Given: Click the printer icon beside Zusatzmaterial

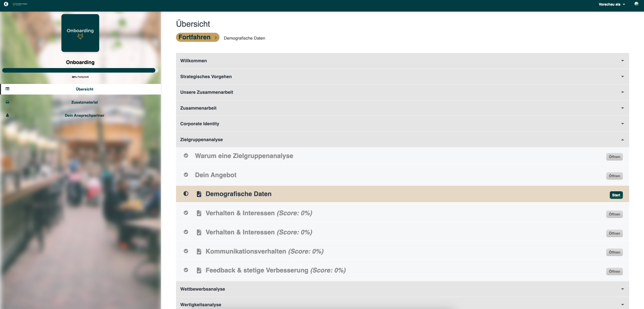Looking at the screenshot, I should 8,102.
